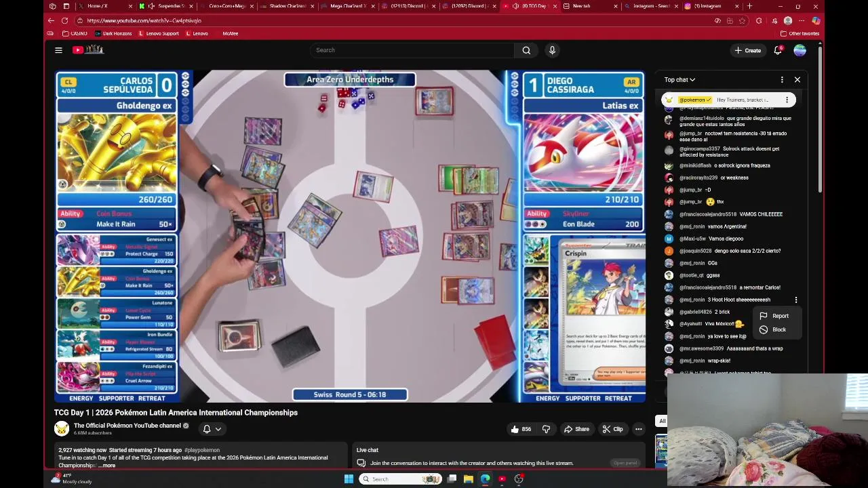Open options for the pinned @pokemon message
Image resolution: width=868 pixels, height=488 pixels.
tap(787, 100)
